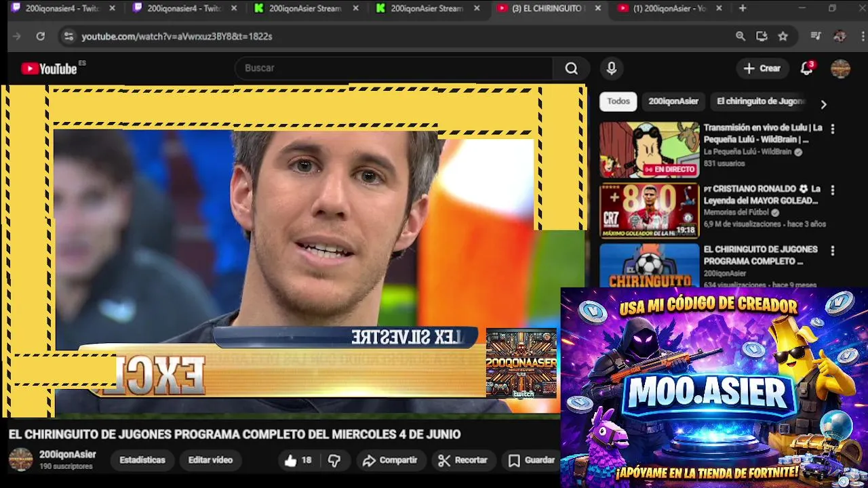Open the Chrome profile avatar
Viewport: 868px width, 488px height.
click(840, 37)
